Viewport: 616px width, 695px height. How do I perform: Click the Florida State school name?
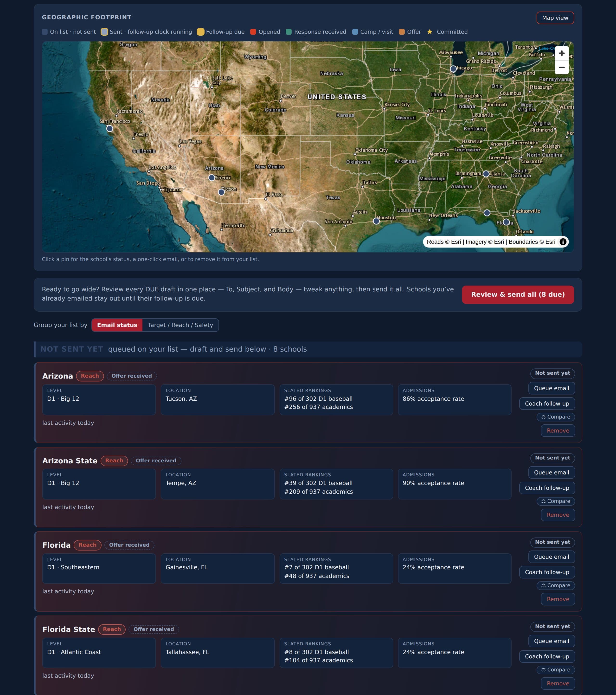pyautogui.click(x=68, y=629)
